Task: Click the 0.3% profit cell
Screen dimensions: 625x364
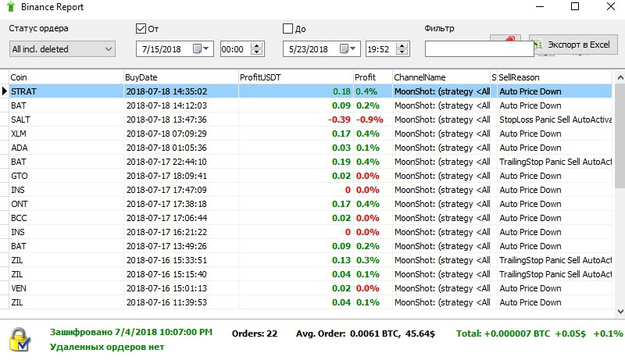Action: [x=367, y=260]
